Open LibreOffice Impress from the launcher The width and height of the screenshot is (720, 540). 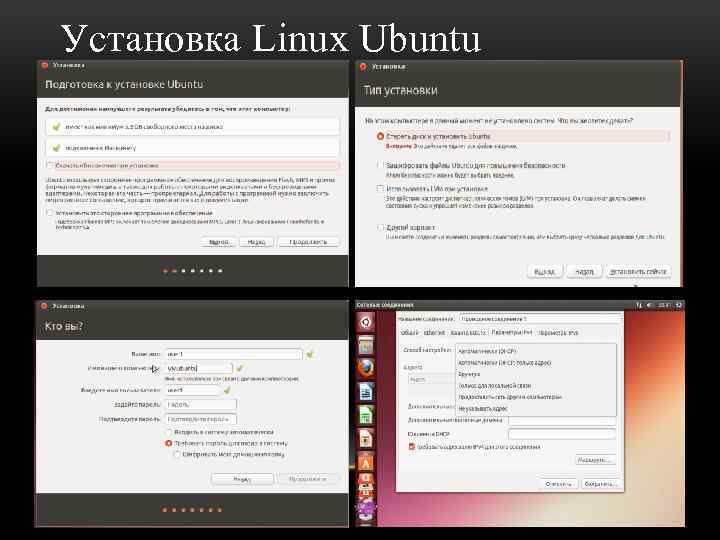tap(366, 439)
